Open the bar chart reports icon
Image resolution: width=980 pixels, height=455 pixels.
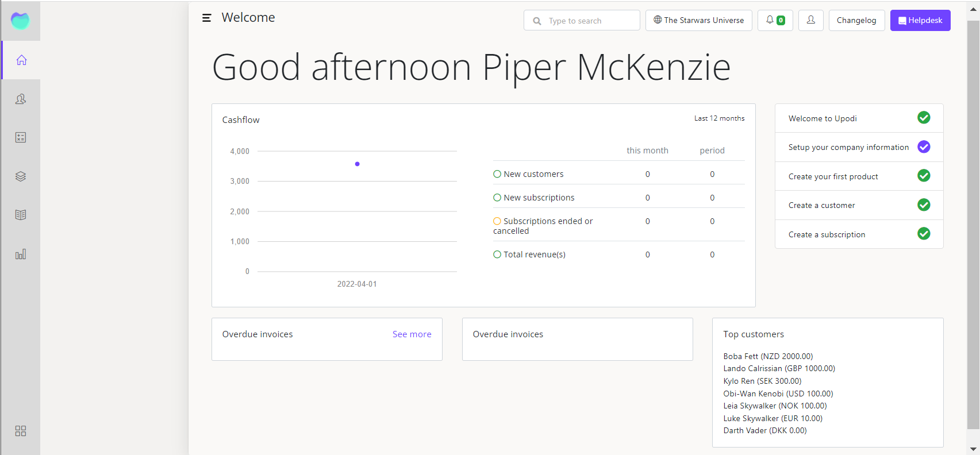point(21,254)
